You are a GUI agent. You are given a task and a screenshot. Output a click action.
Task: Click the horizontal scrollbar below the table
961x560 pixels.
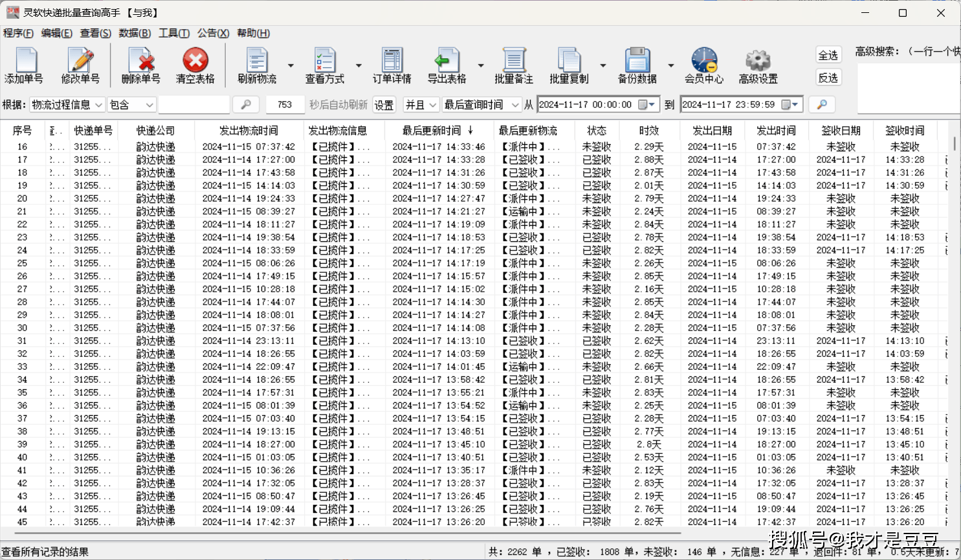349,533
